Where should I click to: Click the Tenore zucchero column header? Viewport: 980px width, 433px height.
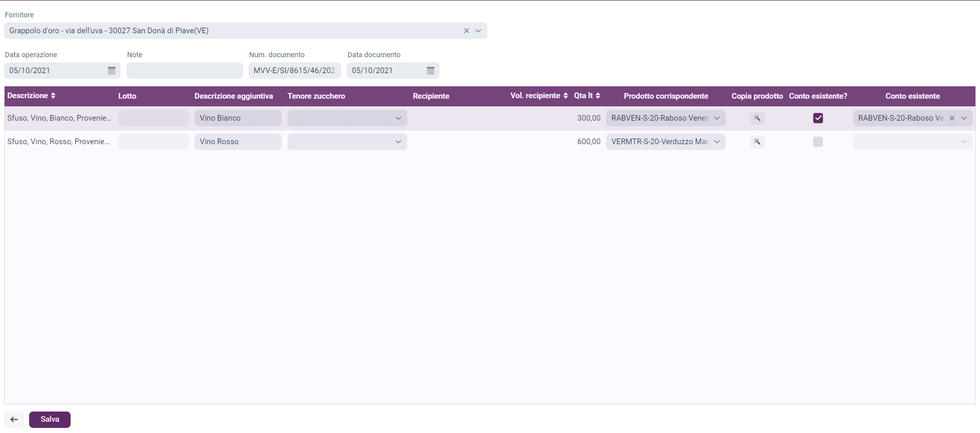(x=316, y=96)
